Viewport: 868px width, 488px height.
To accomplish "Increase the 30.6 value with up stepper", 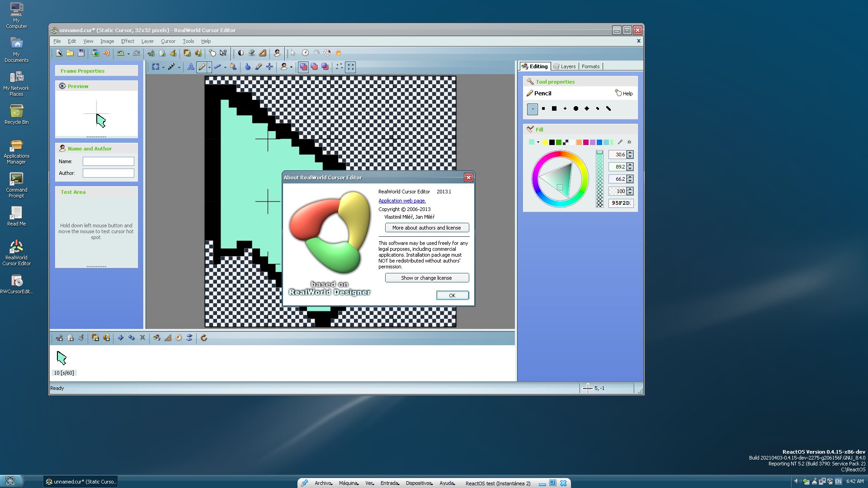I will click(630, 152).
